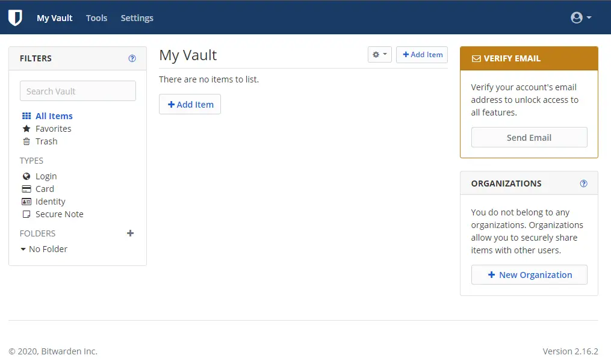Choose the Secure Note icon

(x=27, y=214)
